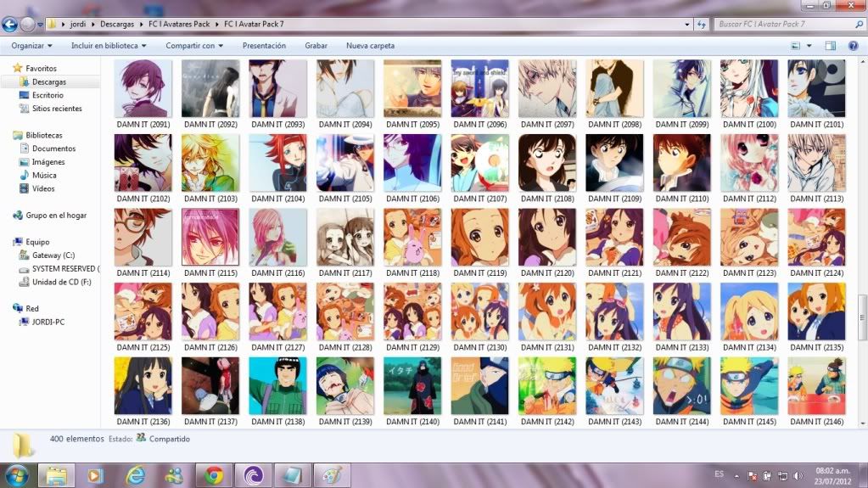Viewport: 868px width, 488px height.
Task: Show hidden system tray icons arrow
Action: [736, 476]
